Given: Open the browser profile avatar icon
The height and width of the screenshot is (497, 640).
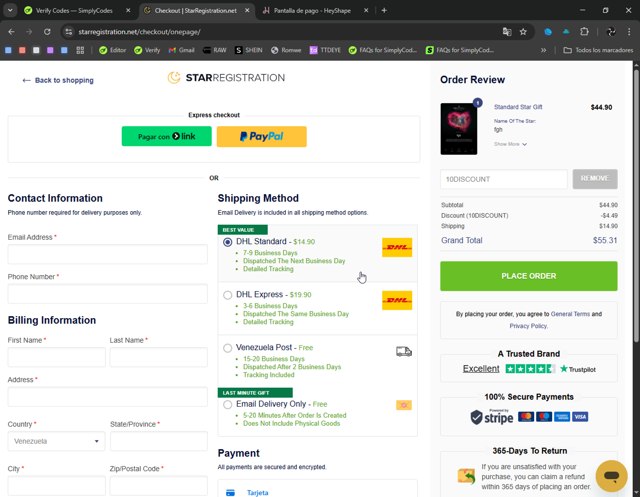Looking at the screenshot, I should (x=611, y=32).
